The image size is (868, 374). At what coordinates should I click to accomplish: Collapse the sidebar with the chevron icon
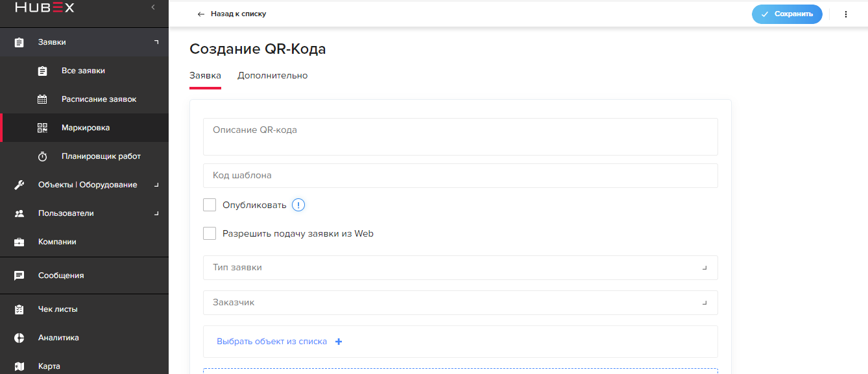pyautogui.click(x=153, y=7)
